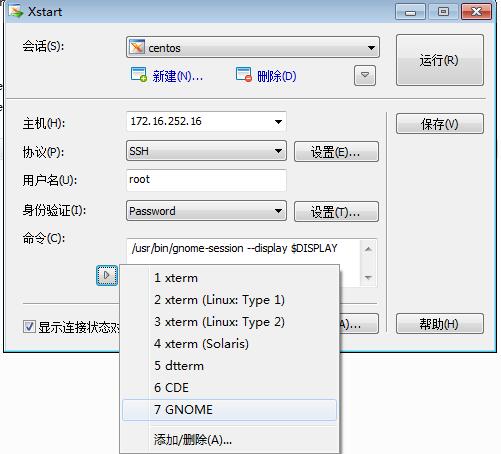Screen dimensions: 501x454
Task: Open 添加/删除(A)... menu entry
Action: 229,440
